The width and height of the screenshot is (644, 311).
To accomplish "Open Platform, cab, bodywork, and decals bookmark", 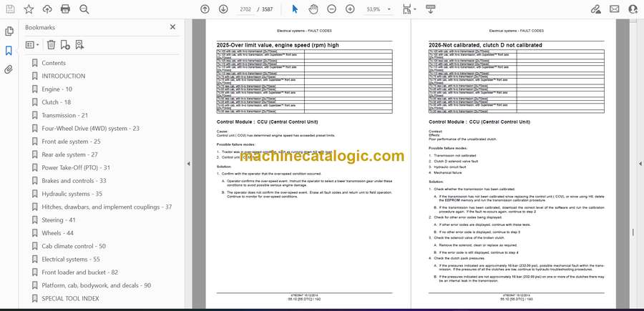I will click(x=97, y=285).
